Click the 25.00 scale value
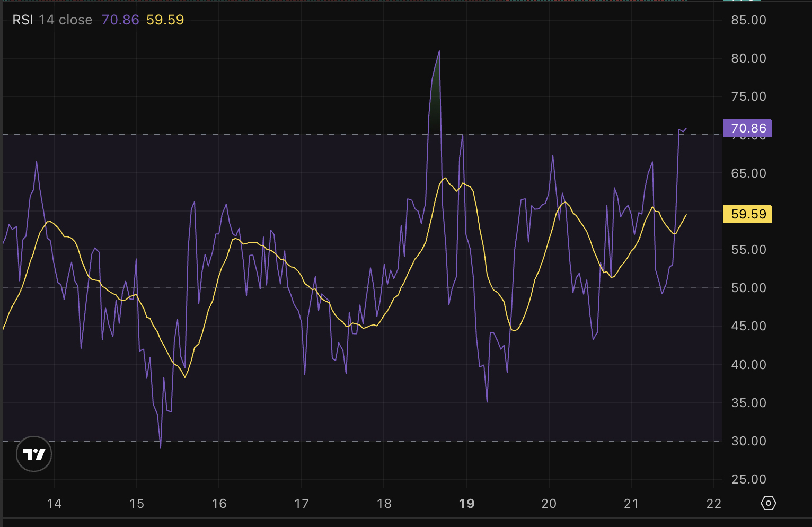812x527 pixels. pos(749,479)
